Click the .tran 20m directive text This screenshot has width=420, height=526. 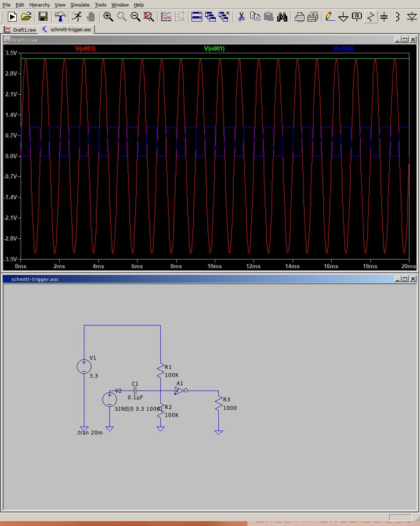(x=90, y=433)
